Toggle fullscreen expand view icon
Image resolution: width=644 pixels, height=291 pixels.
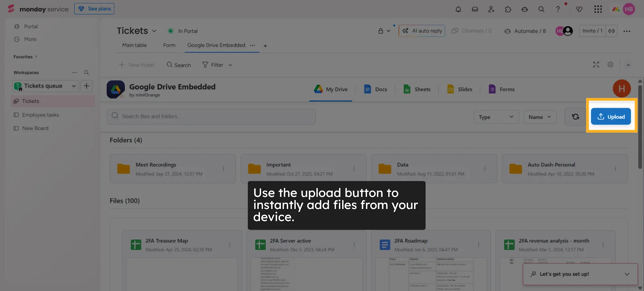tap(596, 65)
